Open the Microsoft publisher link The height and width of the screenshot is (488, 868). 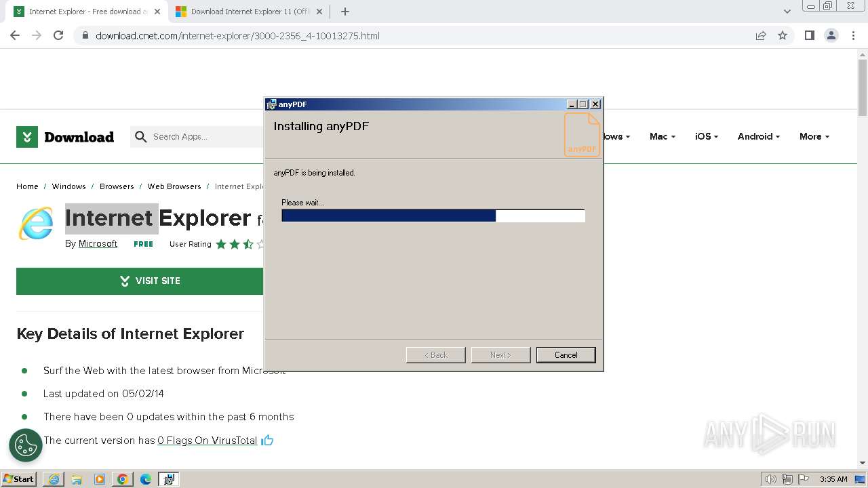point(98,244)
